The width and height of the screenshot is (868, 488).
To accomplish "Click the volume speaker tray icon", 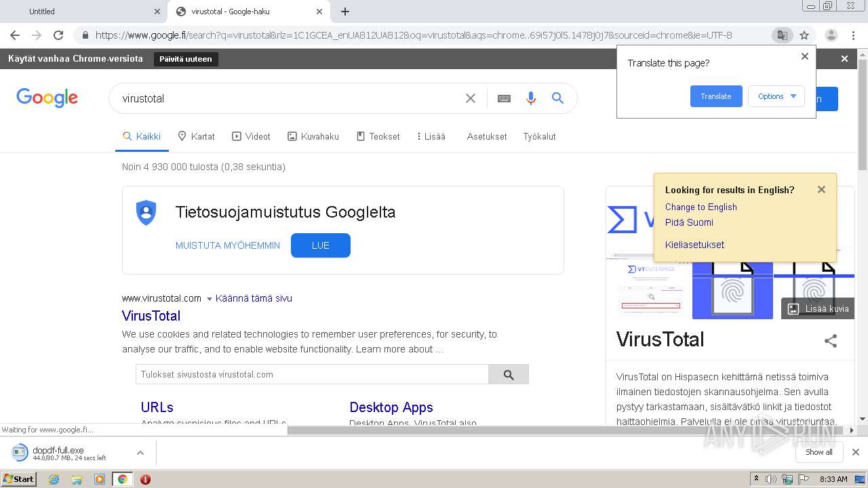I will 771,479.
